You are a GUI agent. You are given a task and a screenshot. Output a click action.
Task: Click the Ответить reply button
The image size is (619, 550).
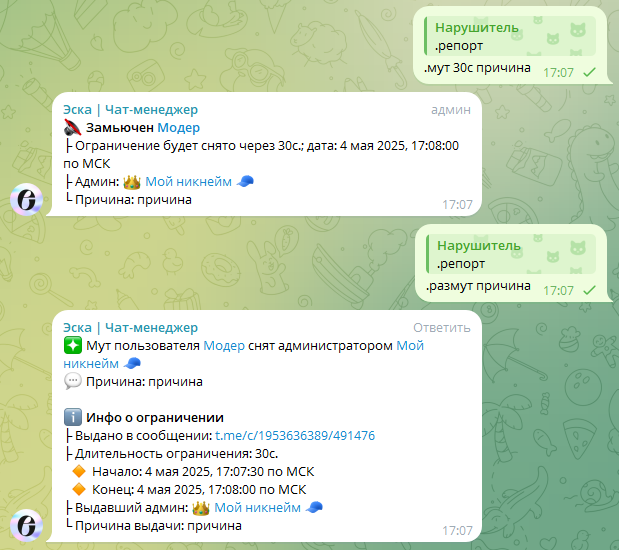point(442,327)
